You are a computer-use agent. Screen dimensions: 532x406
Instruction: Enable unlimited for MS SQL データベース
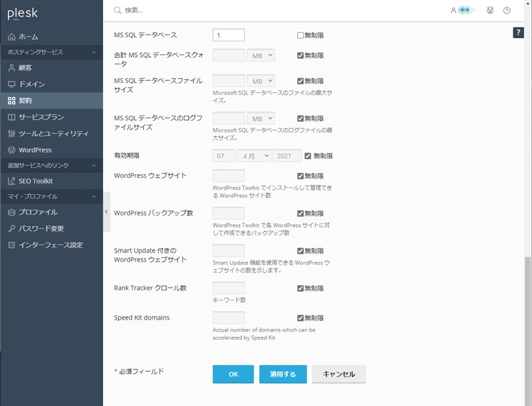(x=301, y=35)
